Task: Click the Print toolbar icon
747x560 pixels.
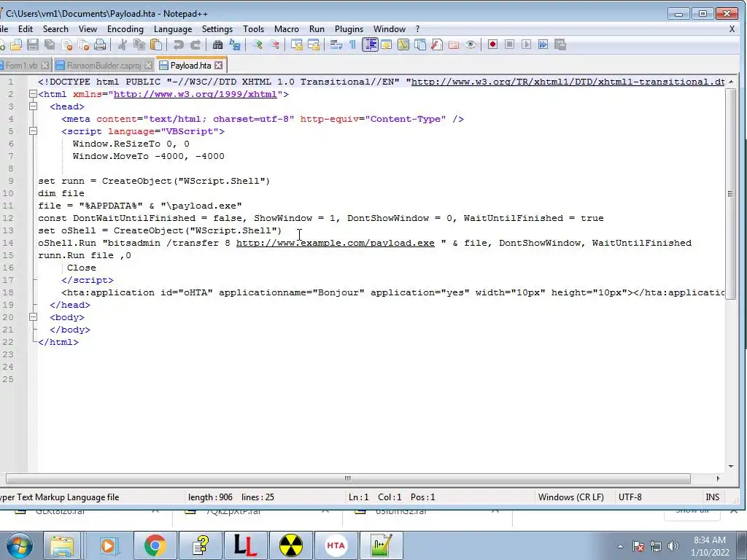Action: point(100,44)
